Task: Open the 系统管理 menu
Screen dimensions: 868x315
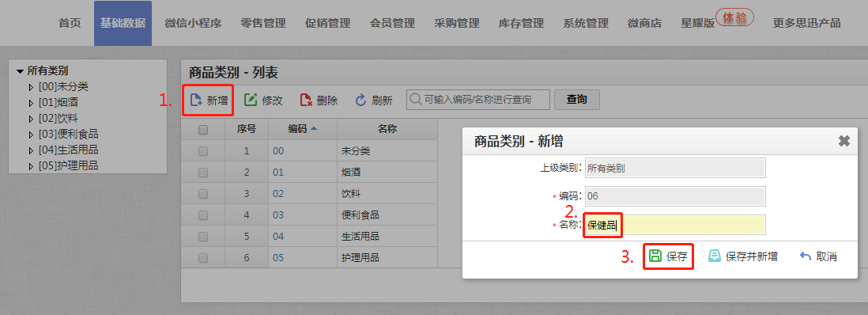Action: [586, 23]
